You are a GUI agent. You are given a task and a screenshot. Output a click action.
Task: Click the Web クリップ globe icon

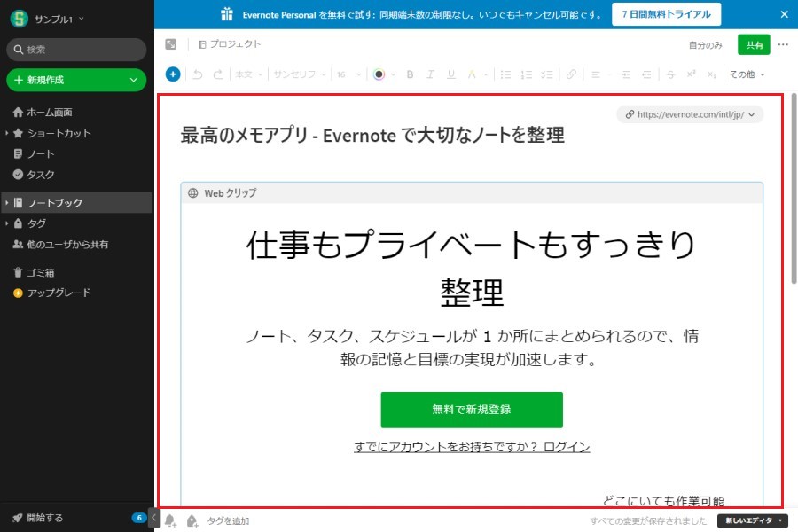[x=193, y=193]
